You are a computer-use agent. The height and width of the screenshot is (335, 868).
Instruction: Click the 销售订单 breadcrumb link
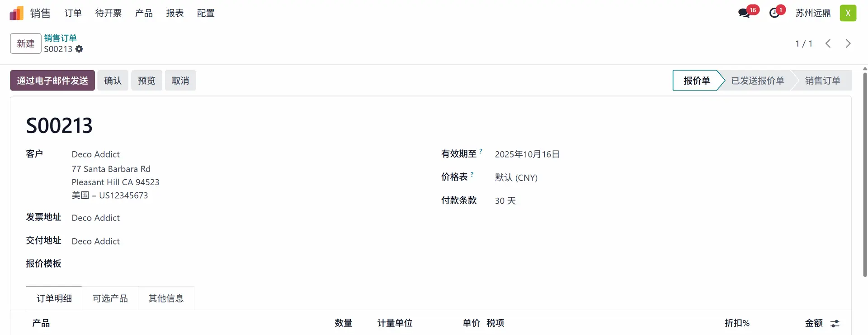60,38
